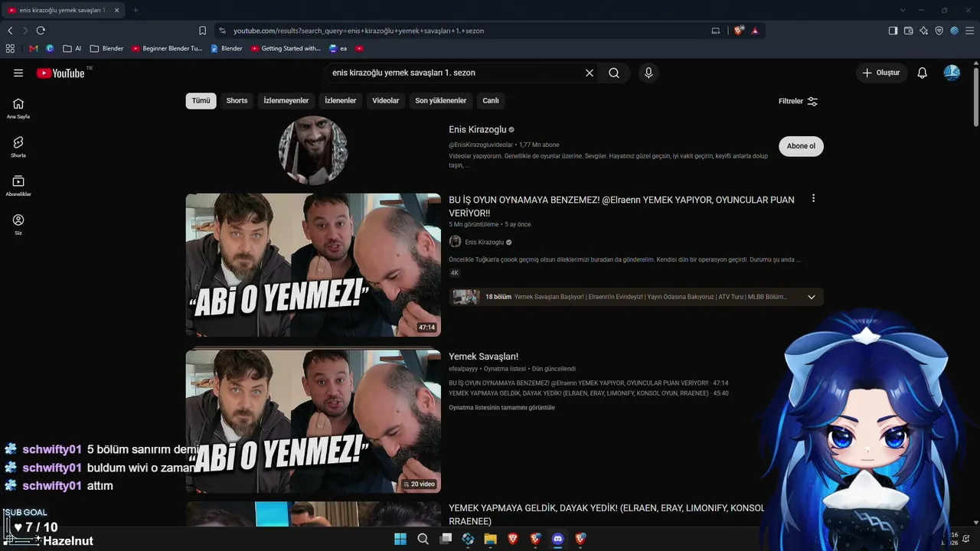Open a new browser tab with the plus
The image size is (980, 551).
coord(136,10)
